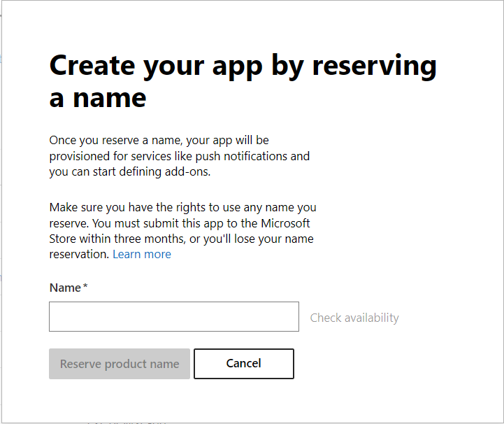Submit with the grey Reserve product name button
The width and height of the screenshot is (504, 424).
(120, 364)
